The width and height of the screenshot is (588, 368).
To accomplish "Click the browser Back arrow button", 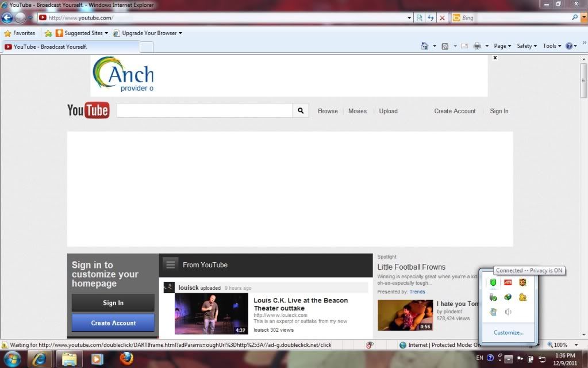I will [x=7, y=18].
